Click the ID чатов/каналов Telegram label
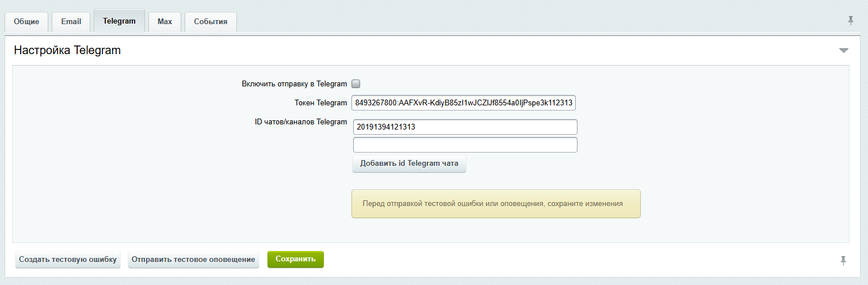 [x=301, y=122]
